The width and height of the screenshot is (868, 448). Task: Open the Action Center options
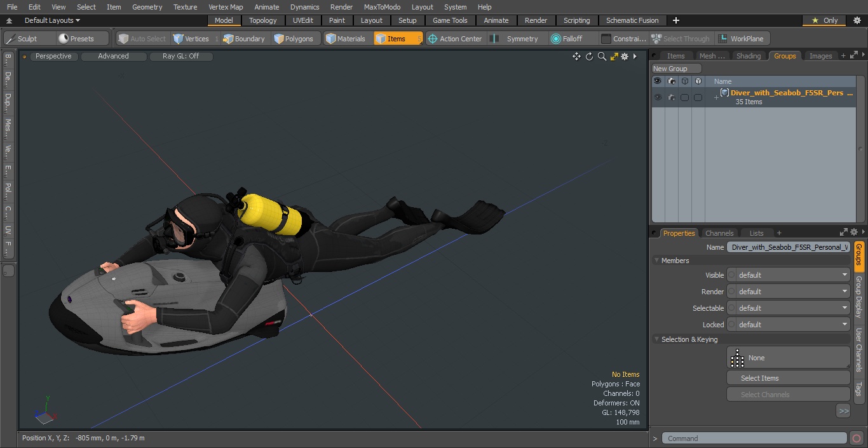tap(455, 39)
